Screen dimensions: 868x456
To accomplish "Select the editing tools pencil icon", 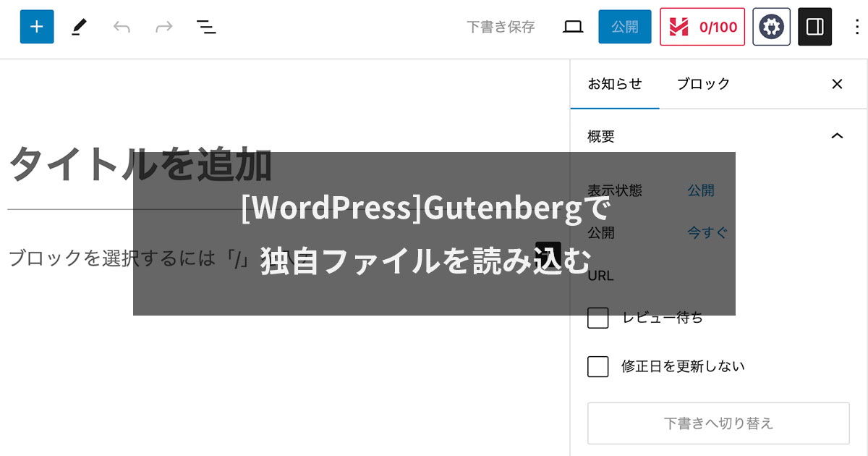I will 80,27.
